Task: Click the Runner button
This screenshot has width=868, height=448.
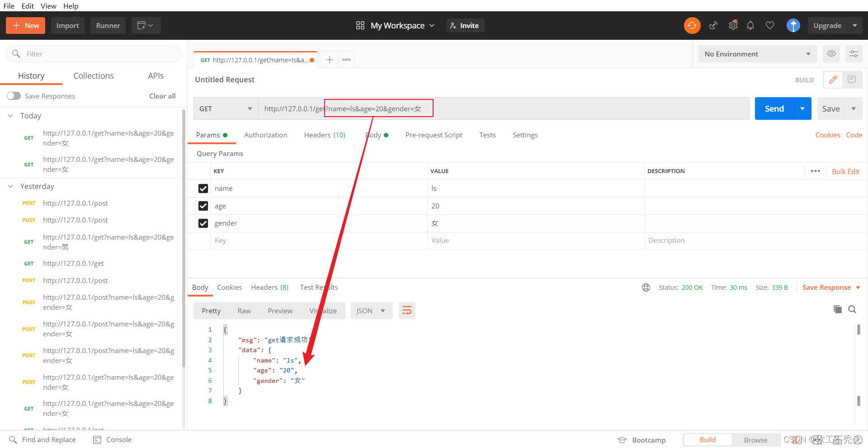Action: 108,25
